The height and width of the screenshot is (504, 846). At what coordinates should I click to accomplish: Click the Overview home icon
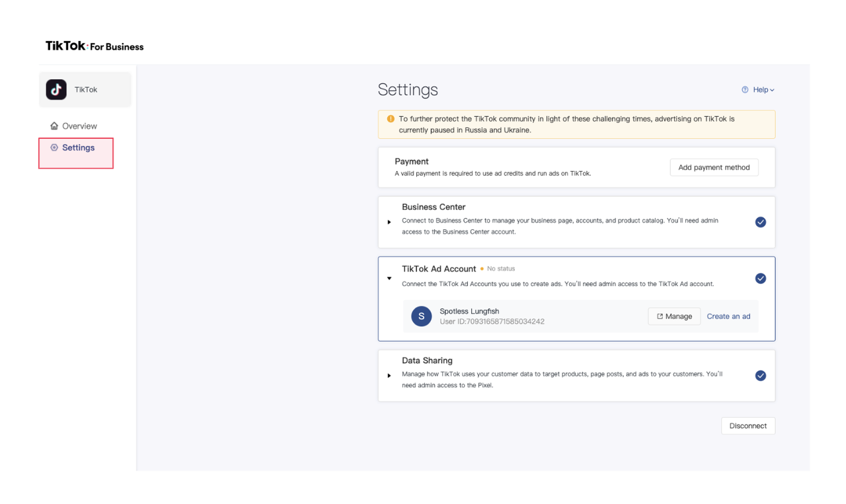click(x=54, y=126)
